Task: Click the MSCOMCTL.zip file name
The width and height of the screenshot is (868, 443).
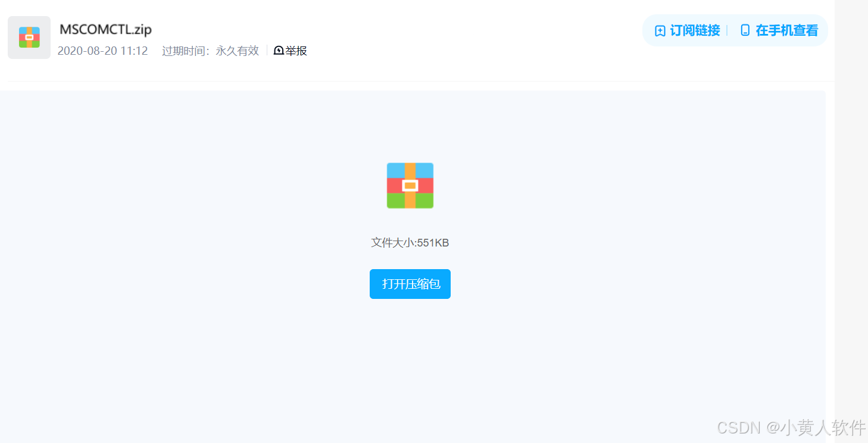Action: 106,29
